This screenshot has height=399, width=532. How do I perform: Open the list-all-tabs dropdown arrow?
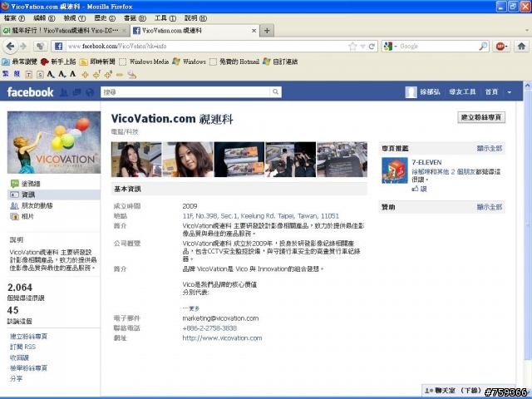pos(527,31)
